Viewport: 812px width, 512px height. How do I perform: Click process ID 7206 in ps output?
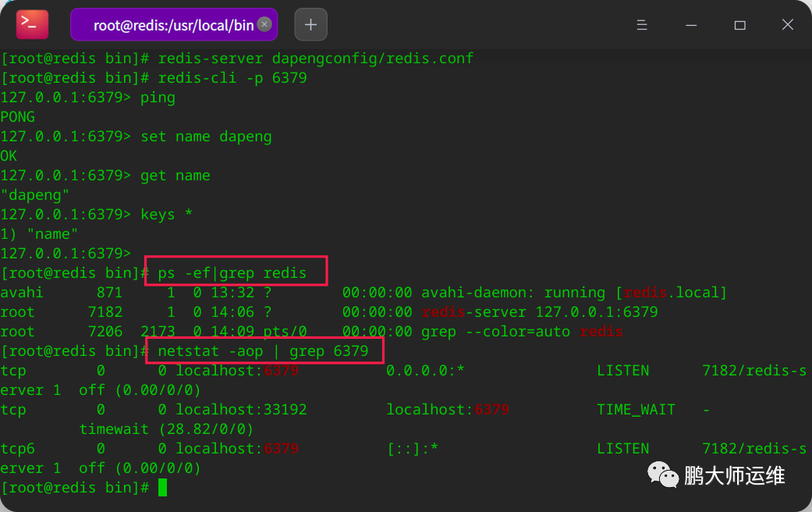[105, 332]
